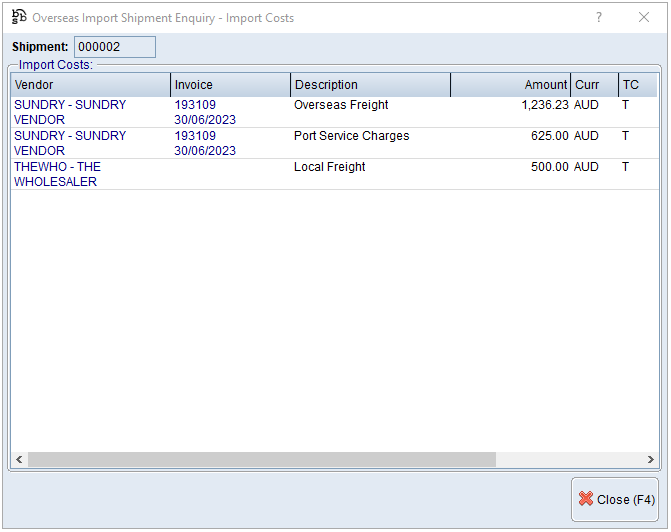
Task: Click the horizontal scrollbar left arrow
Action: pyautogui.click(x=18, y=460)
